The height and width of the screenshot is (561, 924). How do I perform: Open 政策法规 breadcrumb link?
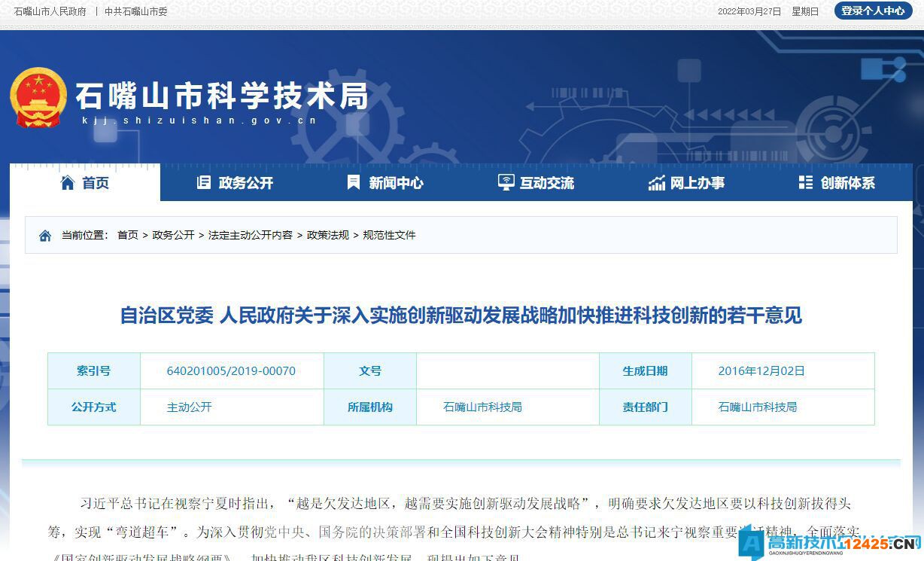pos(328,235)
